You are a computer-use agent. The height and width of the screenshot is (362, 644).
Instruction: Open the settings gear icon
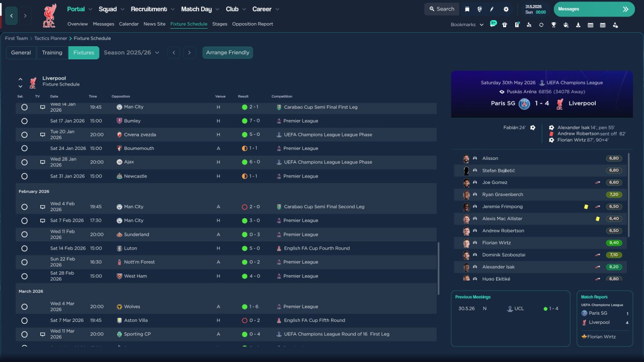click(506, 9)
